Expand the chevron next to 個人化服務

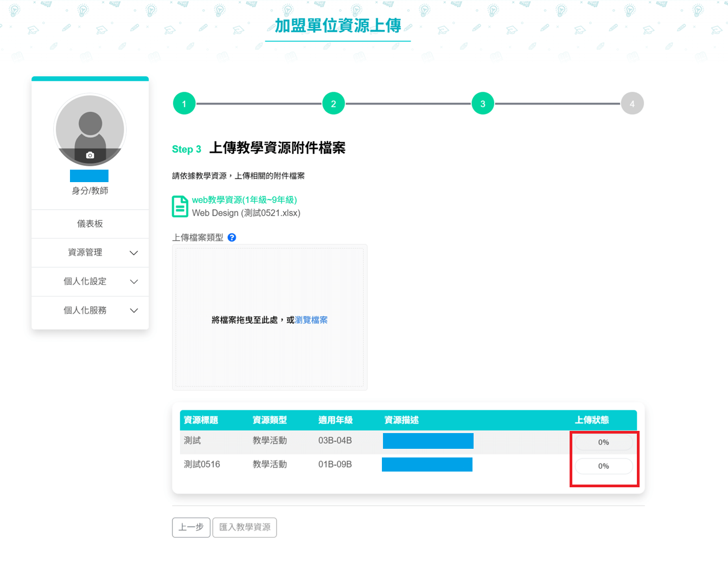[134, 311]
